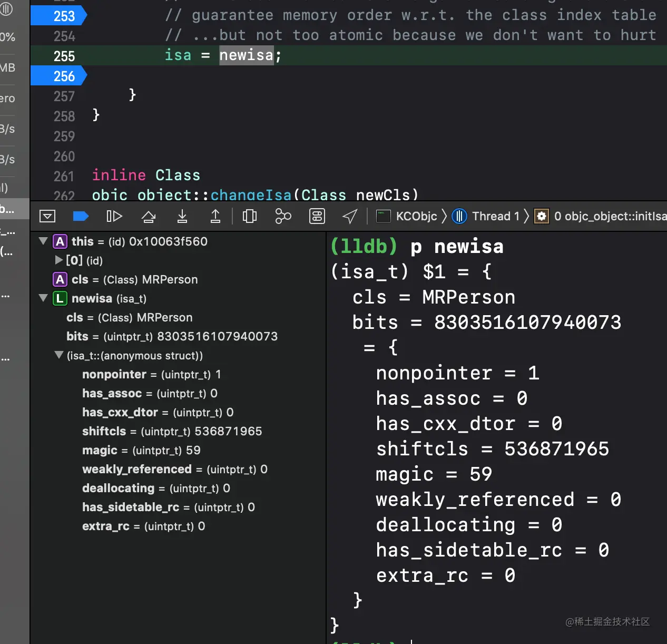Select the cls = (Class) MRPerson argument row
Screen dimensions: 667x644
[x=179, y=279]
